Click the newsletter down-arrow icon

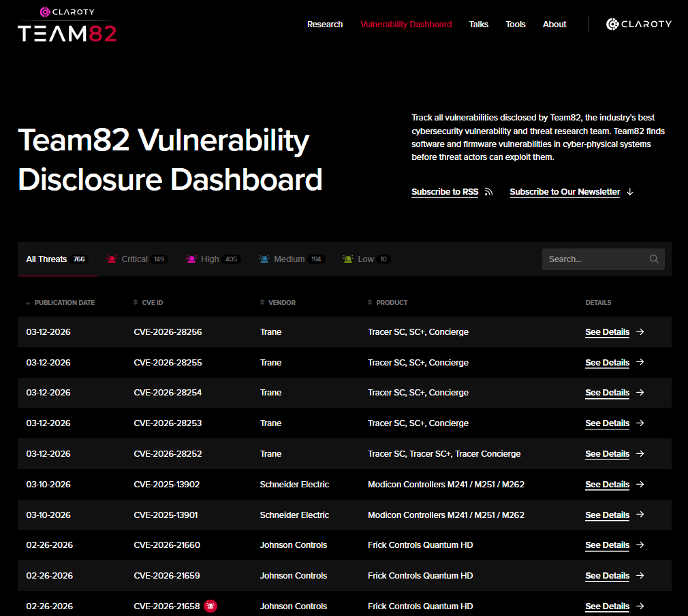point(629,192)
